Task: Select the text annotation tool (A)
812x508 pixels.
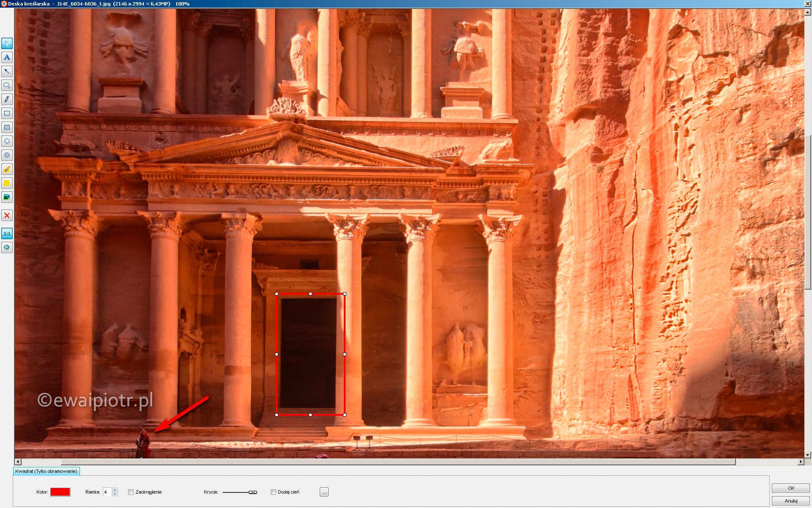Action: click(7, 57)
